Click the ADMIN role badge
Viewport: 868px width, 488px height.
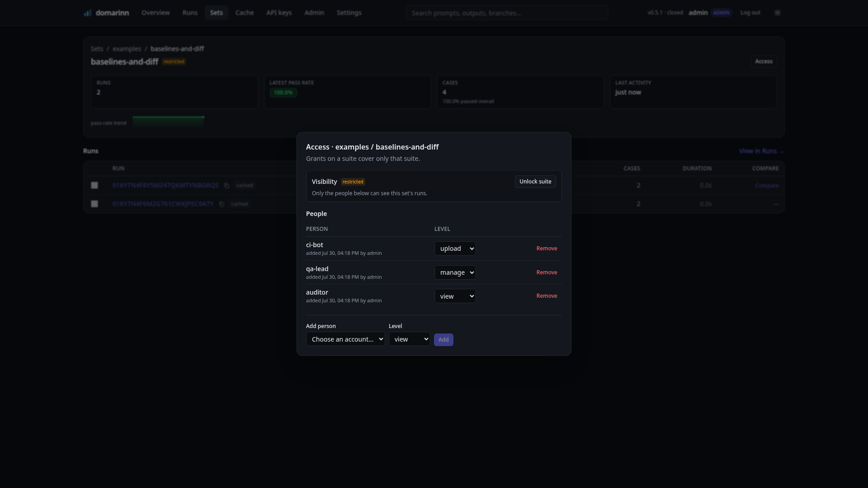pyautogui.click(x=721, y=13)
